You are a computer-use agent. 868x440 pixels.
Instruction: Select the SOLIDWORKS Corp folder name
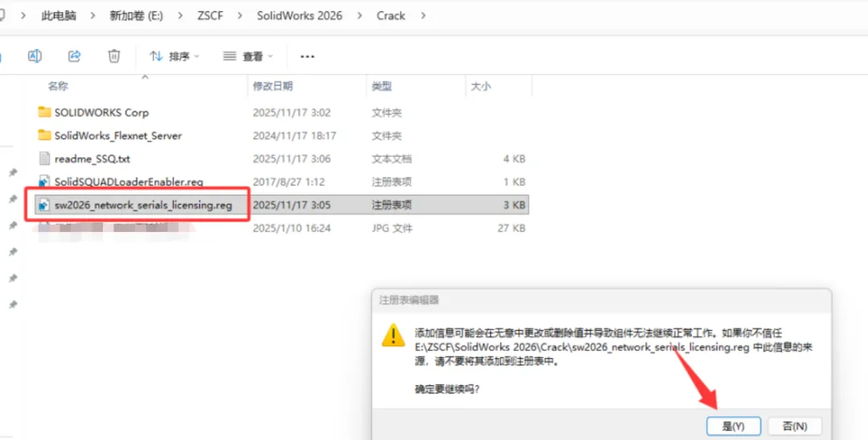tap(101, 112)
